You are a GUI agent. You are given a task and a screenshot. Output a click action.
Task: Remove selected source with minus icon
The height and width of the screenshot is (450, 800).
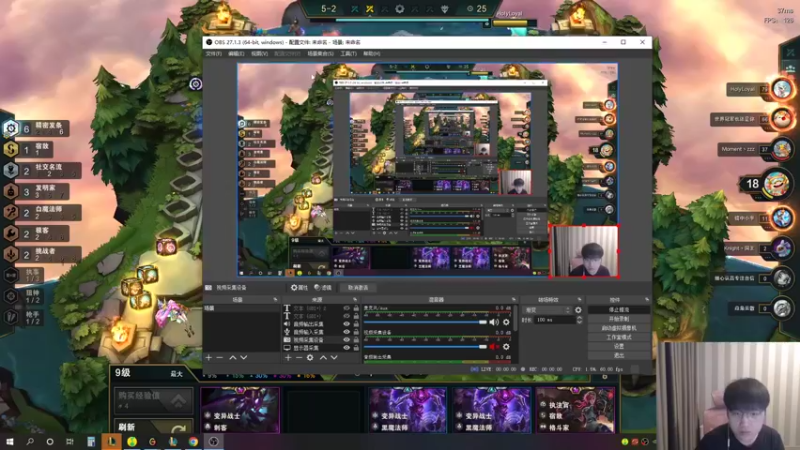[299, 358]
